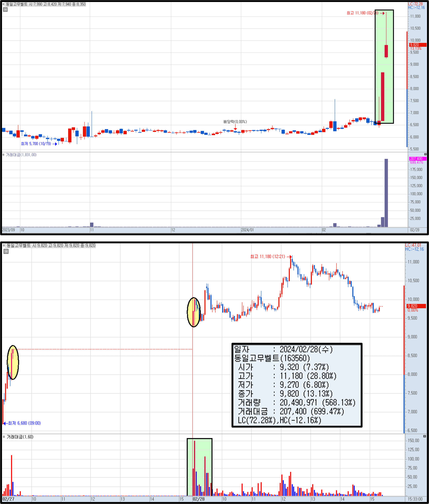Click the tallest purple volume bar on the daily chart
Viewport: 429px width, 504px height.
386,193
